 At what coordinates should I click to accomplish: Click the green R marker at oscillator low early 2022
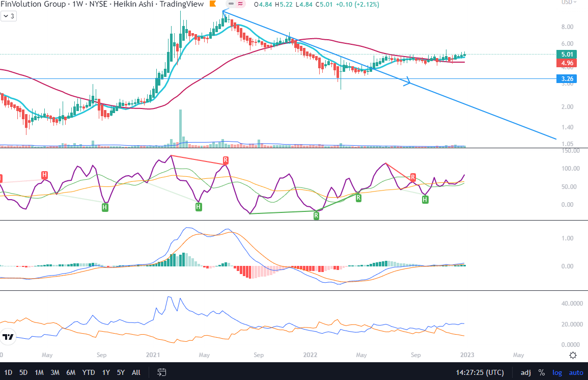coord(316,215)
